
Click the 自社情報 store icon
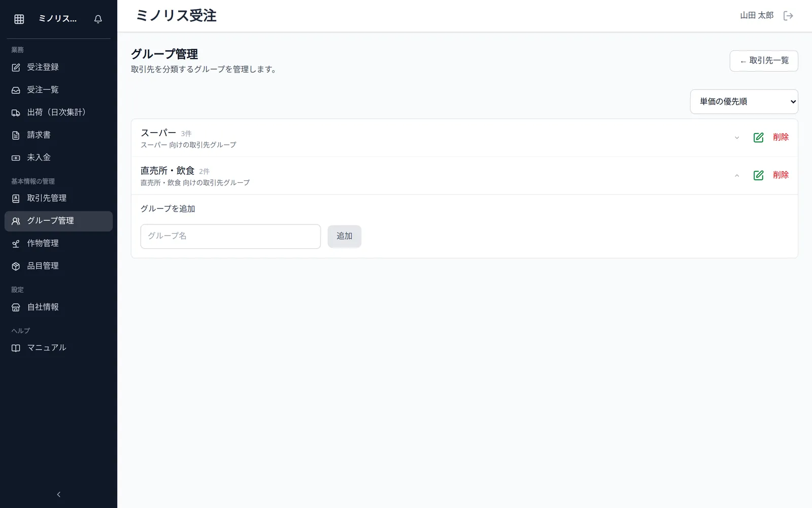(16, 307)
